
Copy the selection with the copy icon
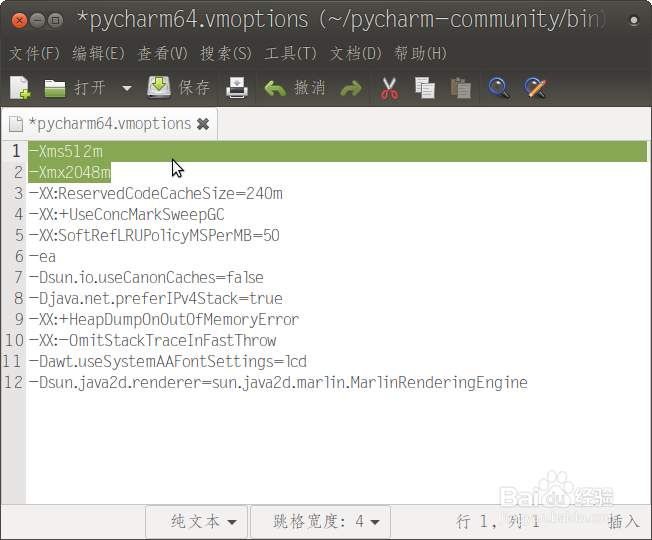click(x=425, y=88)
